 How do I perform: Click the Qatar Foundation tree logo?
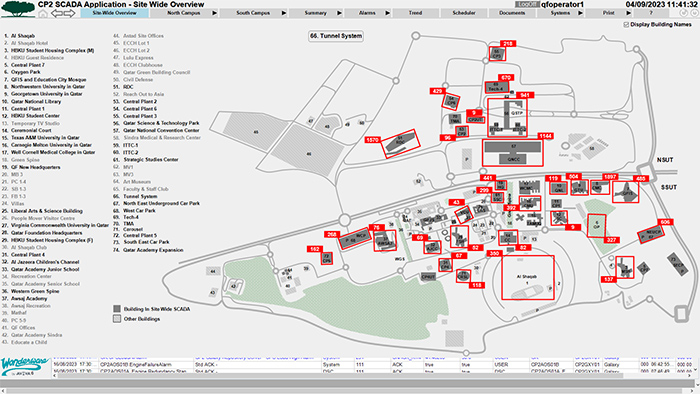point(18,9)
